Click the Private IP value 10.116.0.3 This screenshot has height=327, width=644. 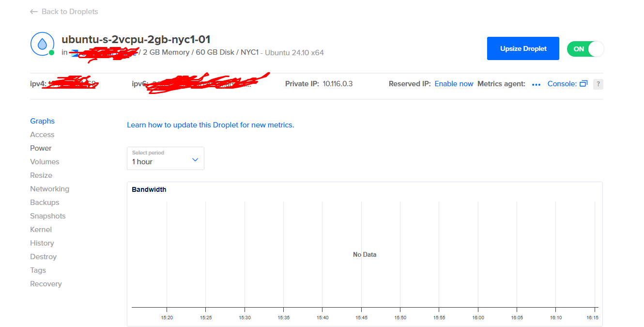click(338, 84)
